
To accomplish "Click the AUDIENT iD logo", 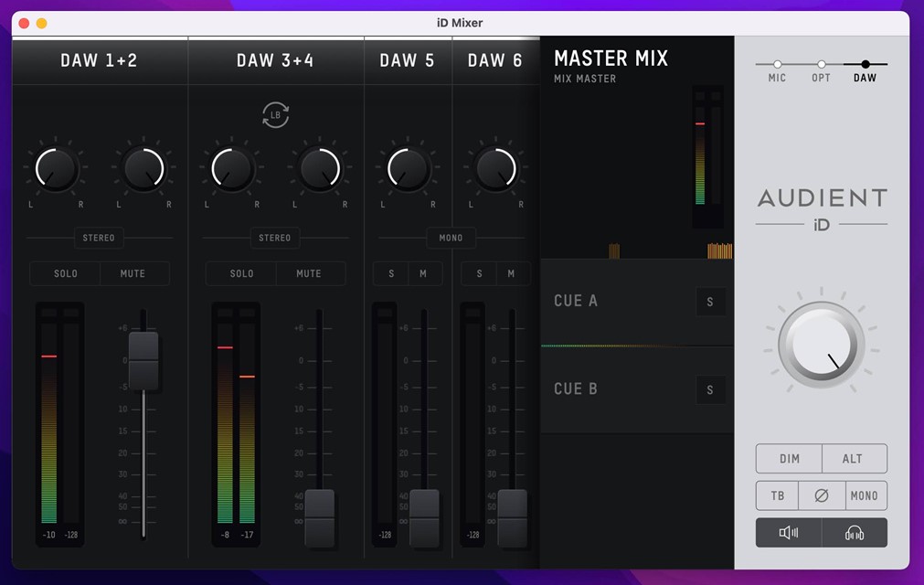I will [x=822, y=209].
